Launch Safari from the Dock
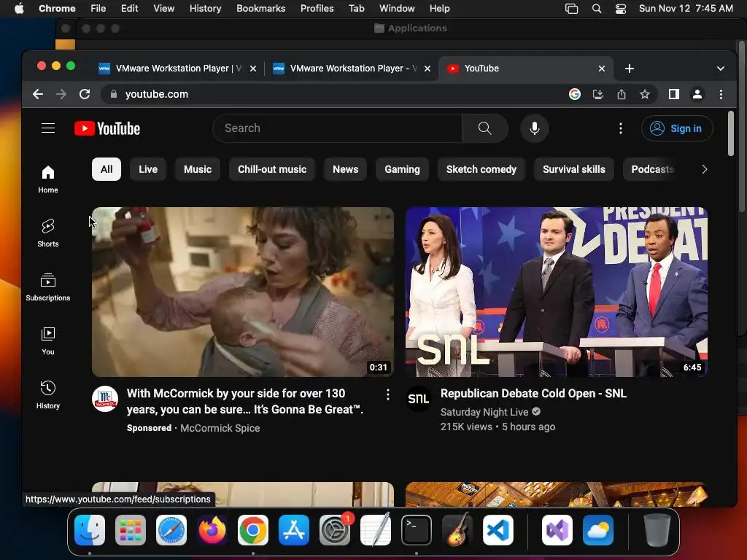The height and width of the screenshot is (560, 747). 171,530
